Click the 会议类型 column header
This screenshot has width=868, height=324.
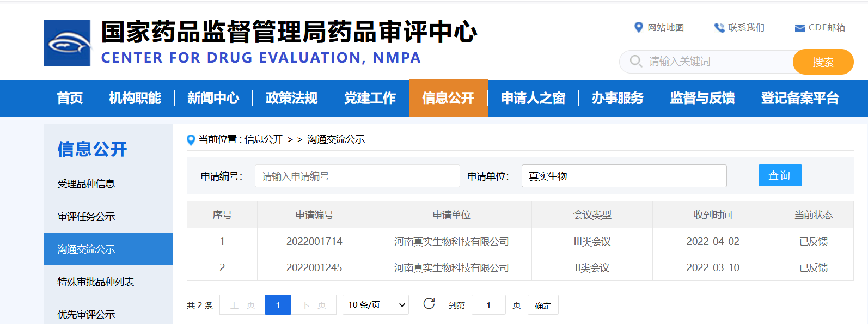pyautogui.click(x=592, y=215)
